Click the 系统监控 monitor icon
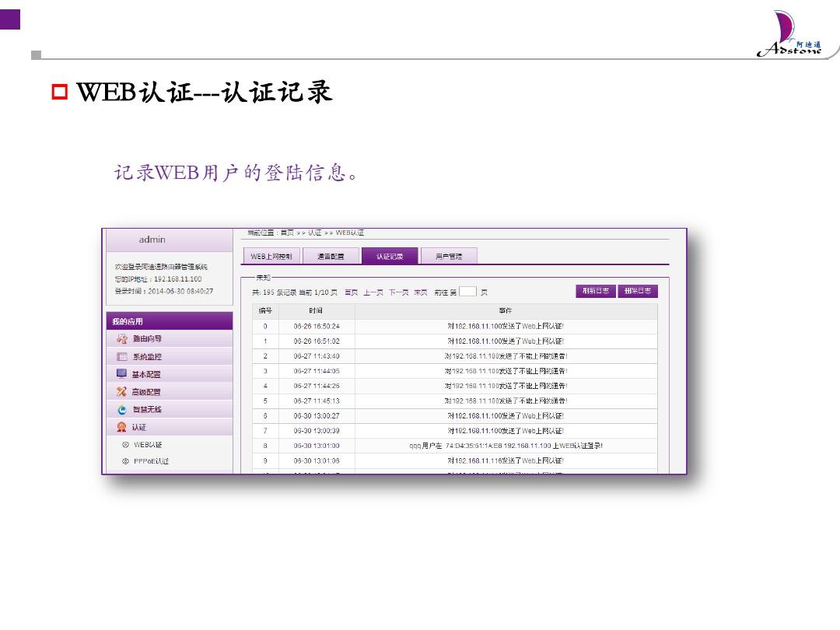This screenshot has height=630, width=840. pyautogui.click(x=121, y=357)
